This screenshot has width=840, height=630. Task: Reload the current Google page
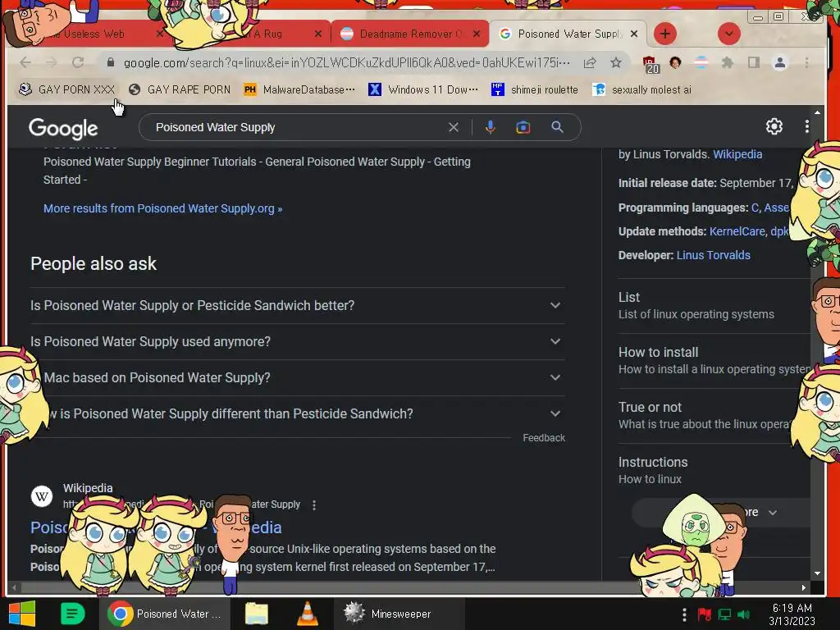pyautogui.click(x=78, y=62)
